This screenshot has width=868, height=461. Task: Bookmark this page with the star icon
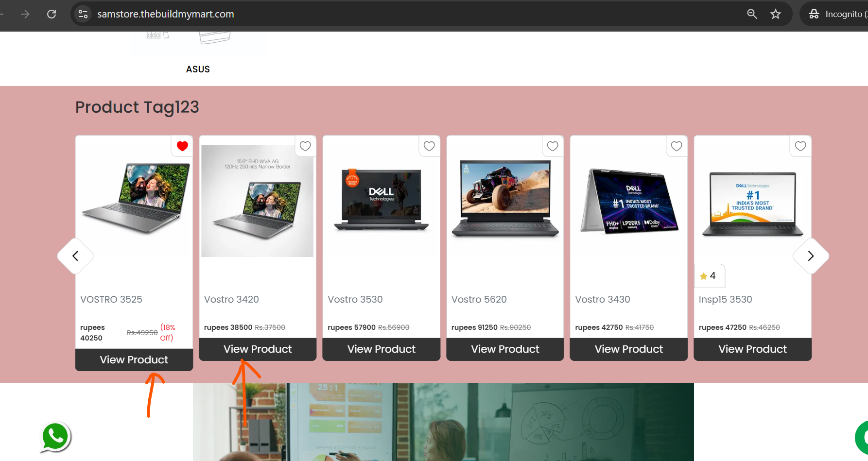pyautogui.click(x=776, y=14)
